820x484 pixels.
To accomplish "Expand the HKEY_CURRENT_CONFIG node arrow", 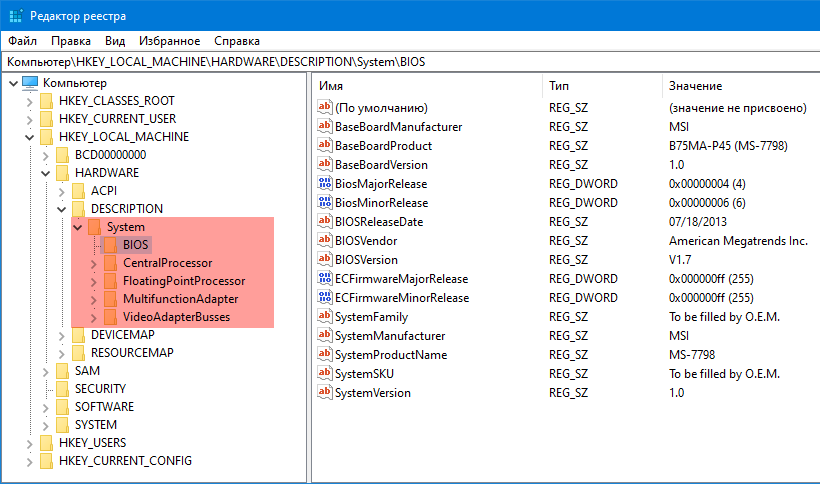I will [x=28, y=461].
